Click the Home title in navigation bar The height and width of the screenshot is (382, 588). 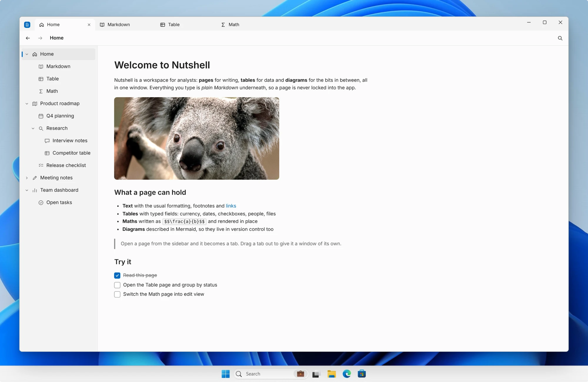(x=57, y=38)
